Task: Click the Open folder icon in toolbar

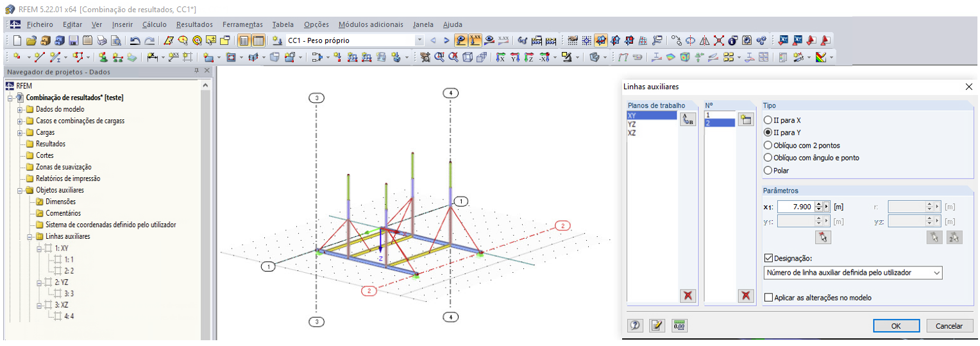Action: click(31, 40)
